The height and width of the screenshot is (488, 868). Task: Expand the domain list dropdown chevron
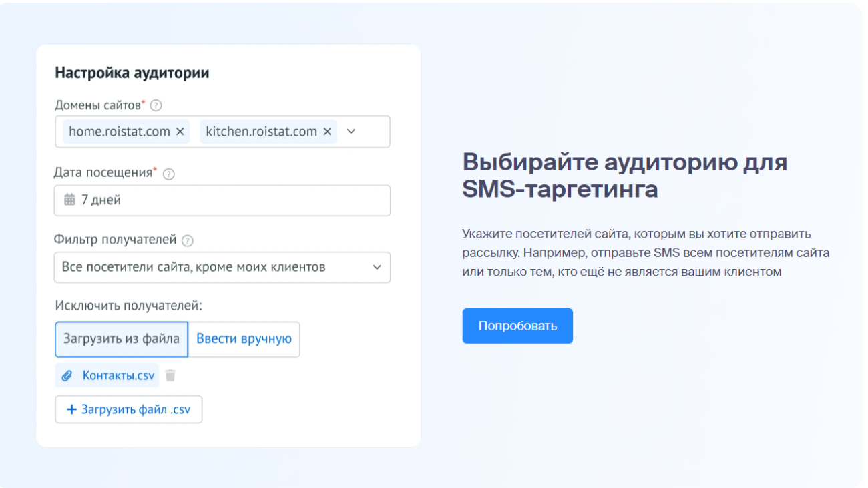coord(353,132)
